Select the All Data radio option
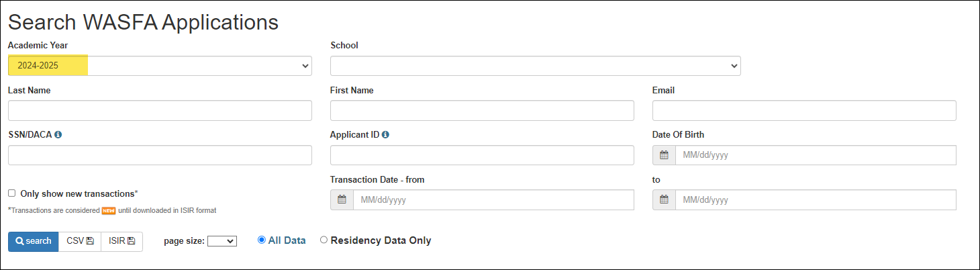 pos(262,240)
